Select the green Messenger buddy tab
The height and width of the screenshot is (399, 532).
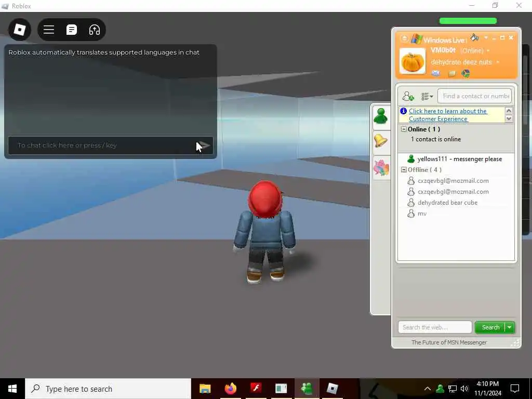pyautogui.click(x=381, y=116)
